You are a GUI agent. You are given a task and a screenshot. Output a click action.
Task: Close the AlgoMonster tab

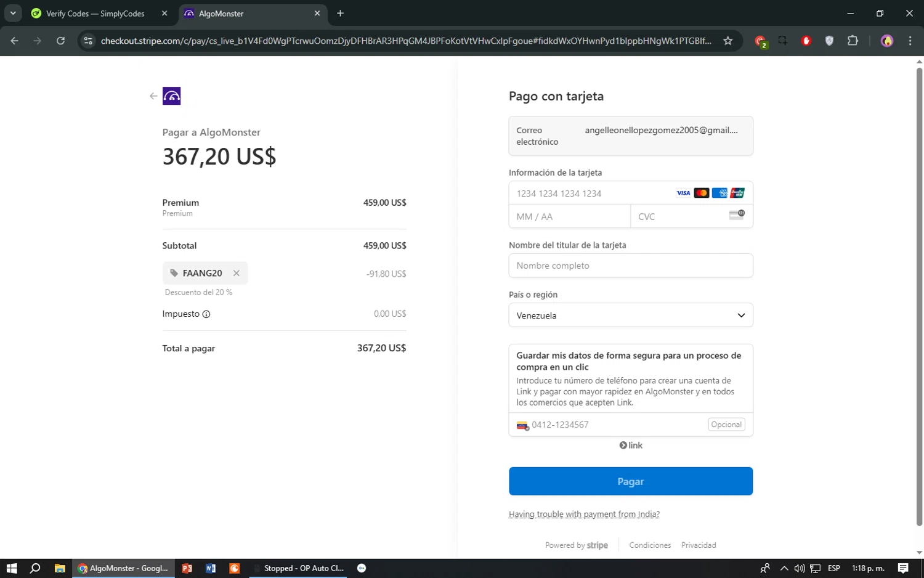pos(317,14)
